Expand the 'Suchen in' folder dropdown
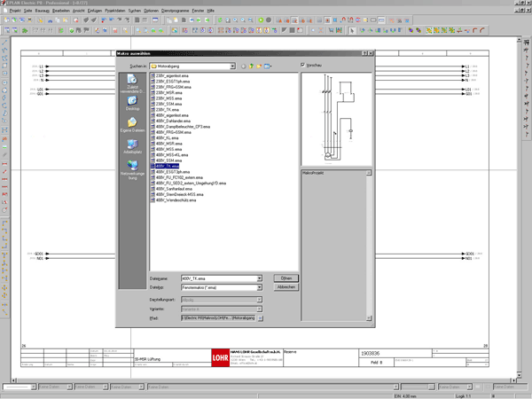This screenshot has height=399, width=532. 232,66
